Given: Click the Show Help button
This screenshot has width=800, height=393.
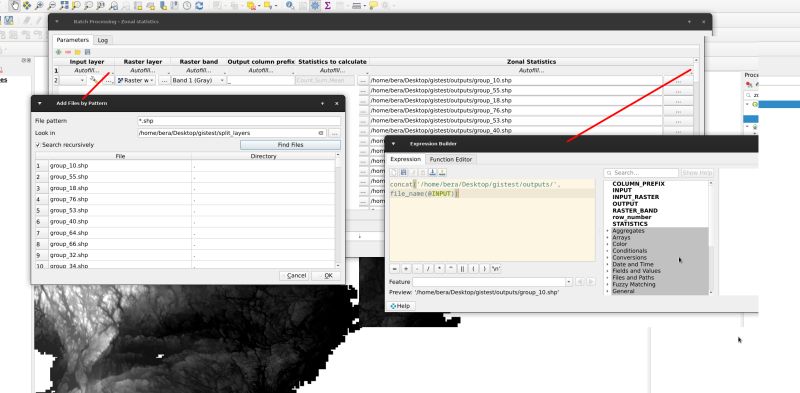Looking at the screenshot, I should (x=697, y=173).
